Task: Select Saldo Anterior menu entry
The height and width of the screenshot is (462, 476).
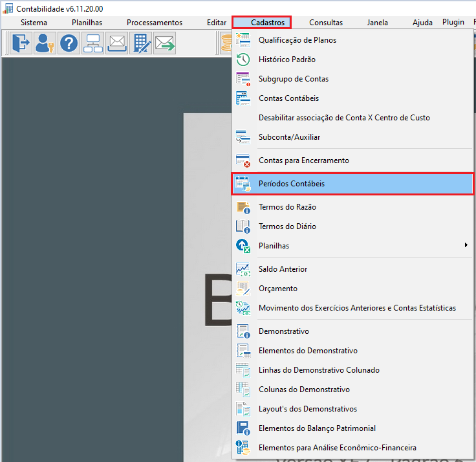Action: (352, 269)
